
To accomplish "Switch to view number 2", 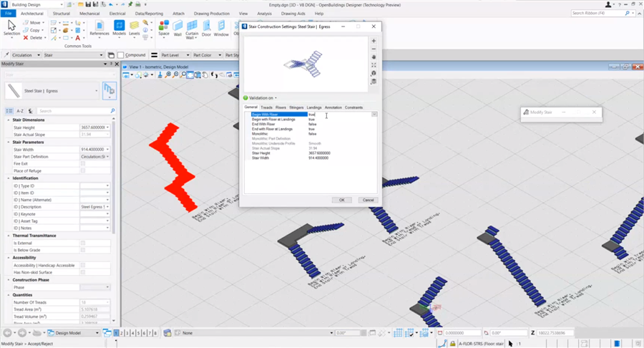I will [122, 333].
